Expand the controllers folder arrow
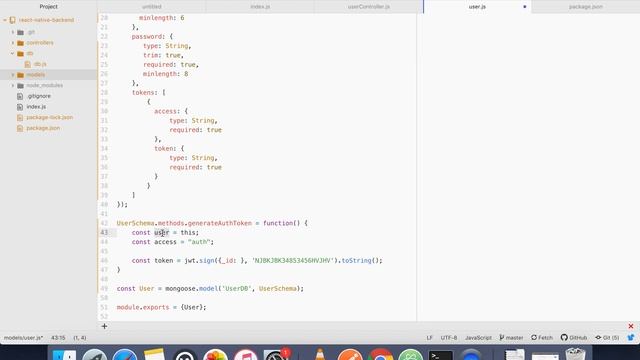This screenshot has width=640, height=360. pos(13,43)
